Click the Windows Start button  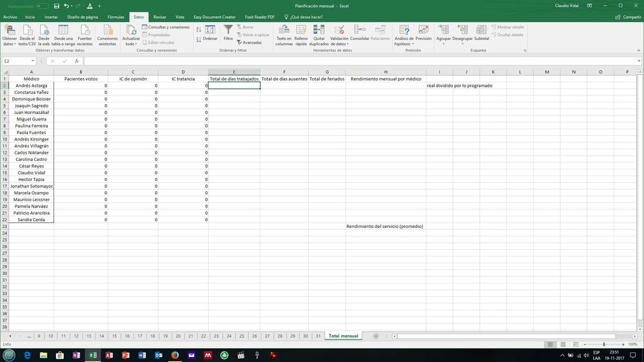(x=9, y=355)
